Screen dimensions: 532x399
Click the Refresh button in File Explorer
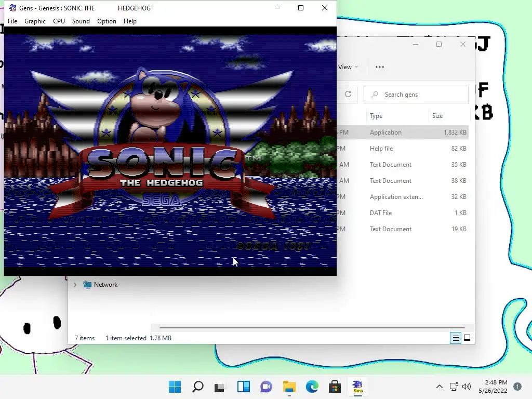click(x=348, y=95)
